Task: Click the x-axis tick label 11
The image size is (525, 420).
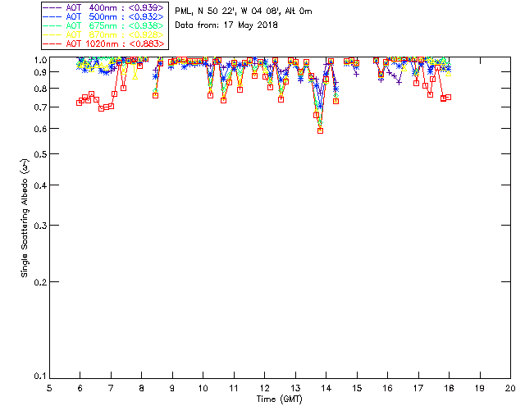Action: [234, 388]
